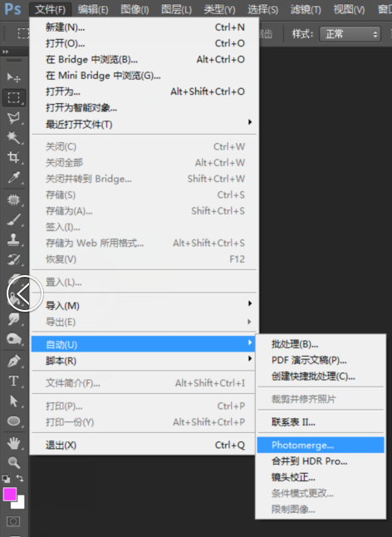
Task: Expand the tools panel double-arrow
Action: (6, 52)
